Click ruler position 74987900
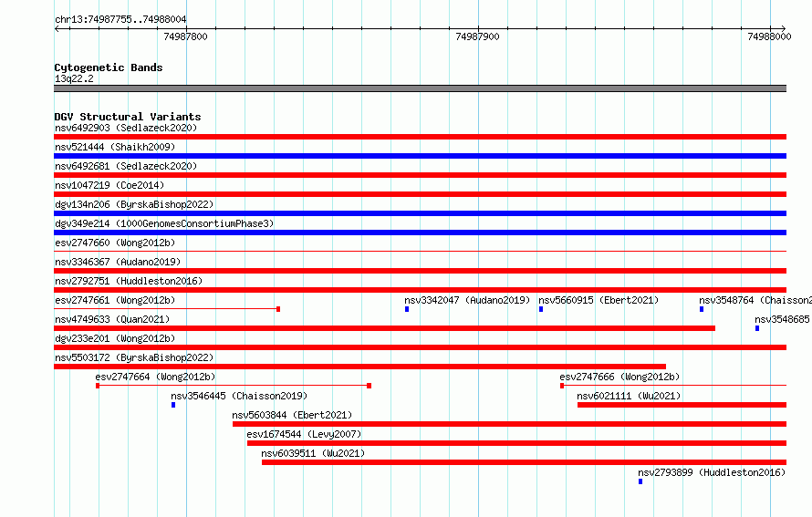The width and height of the screenshot is (812, 517). point(477,36)
